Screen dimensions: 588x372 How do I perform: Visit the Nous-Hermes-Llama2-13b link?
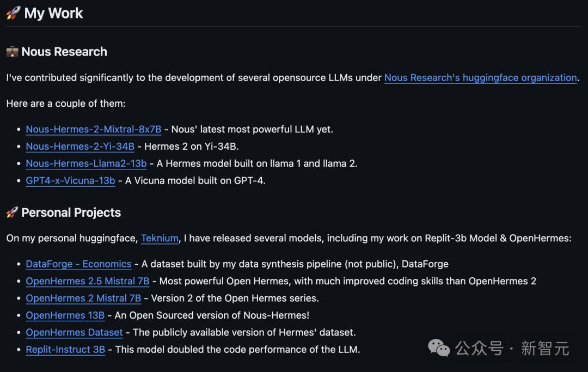tap(86, 163)
